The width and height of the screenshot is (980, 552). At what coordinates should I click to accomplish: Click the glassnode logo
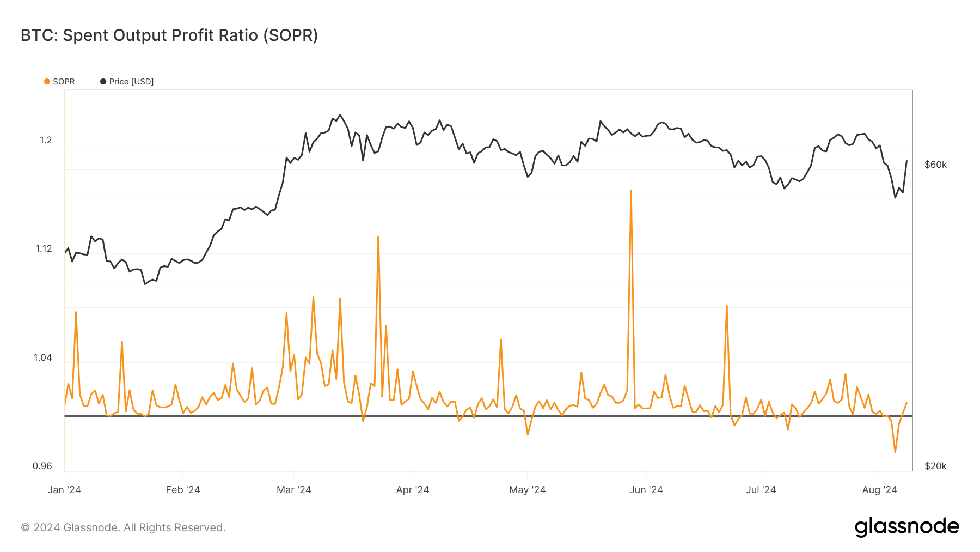pos(907,527)
